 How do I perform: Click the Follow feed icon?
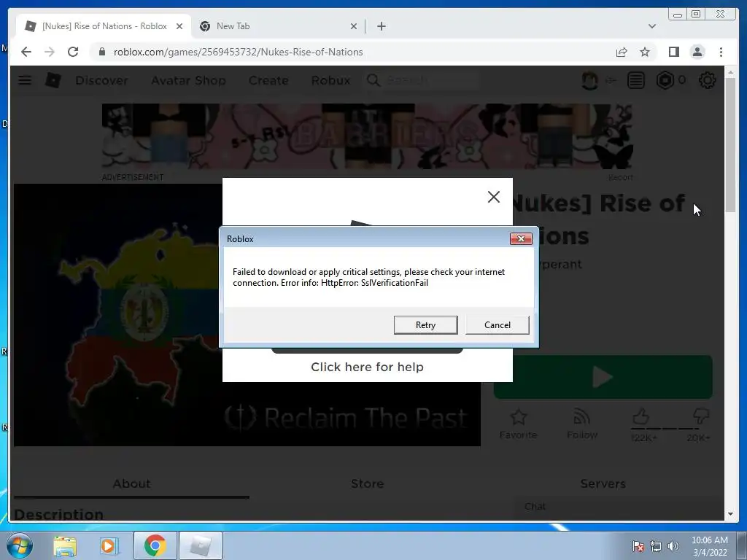[x=581, y=418]
